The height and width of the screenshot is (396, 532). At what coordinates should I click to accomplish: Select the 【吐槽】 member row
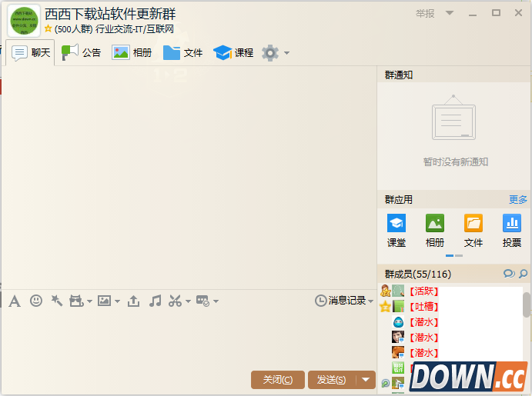point(451,307)
